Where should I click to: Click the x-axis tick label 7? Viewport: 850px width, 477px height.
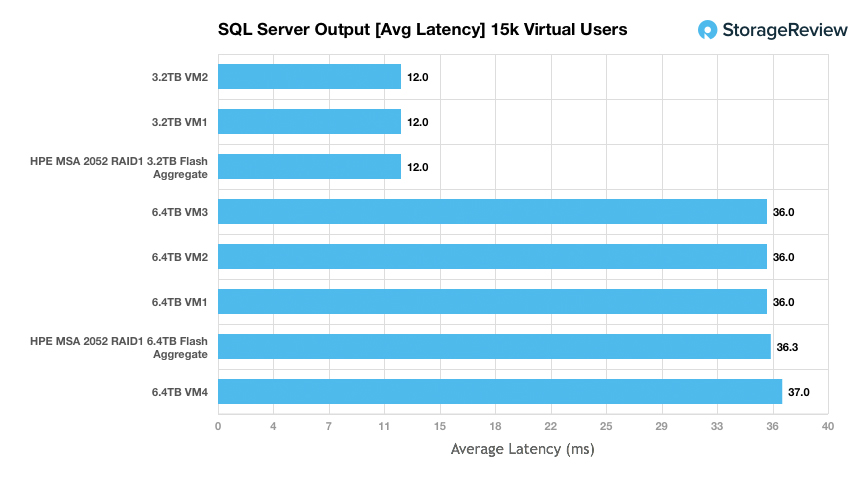click(329, 426)
